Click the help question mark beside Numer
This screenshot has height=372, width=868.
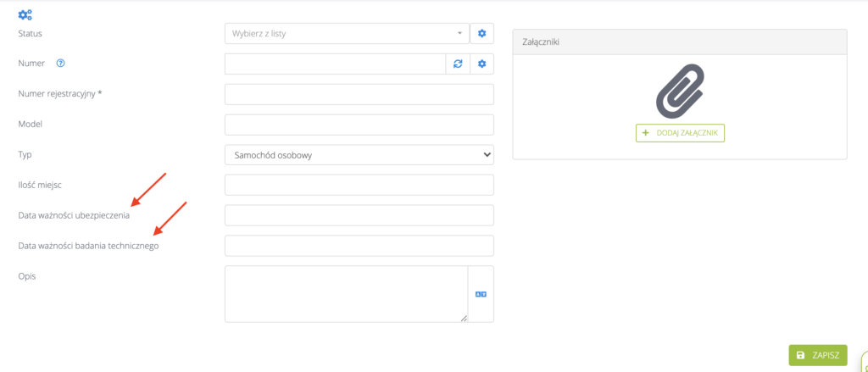(x=61, y=64)
